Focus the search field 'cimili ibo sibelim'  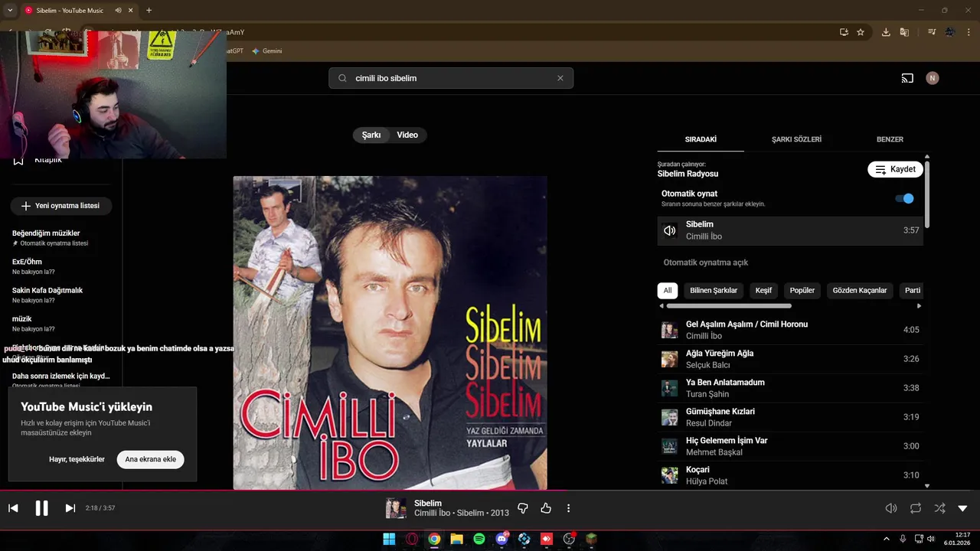(x=451, y=78)
